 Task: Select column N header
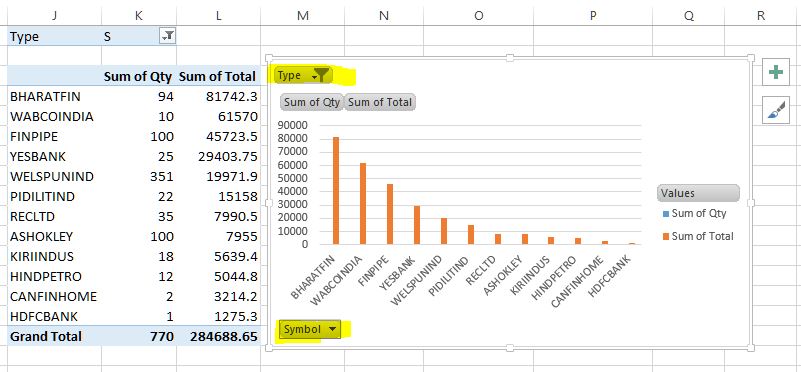tap(384, 15)
